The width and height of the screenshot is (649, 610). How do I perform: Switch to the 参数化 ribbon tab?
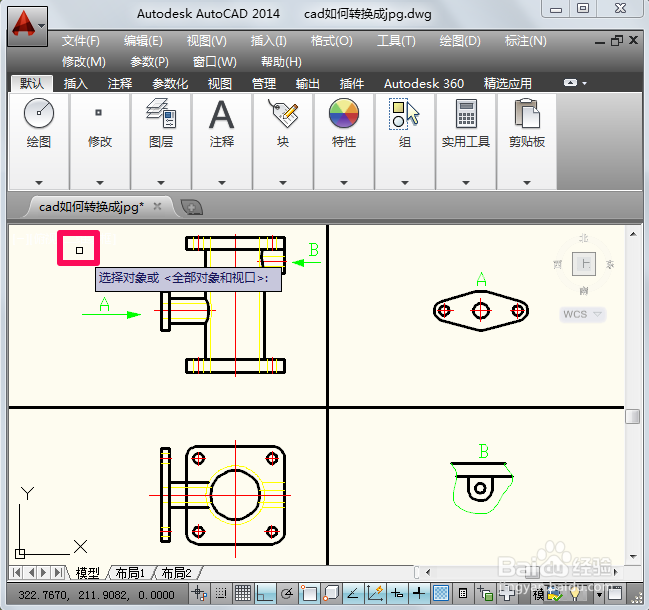tap(170, 84)
